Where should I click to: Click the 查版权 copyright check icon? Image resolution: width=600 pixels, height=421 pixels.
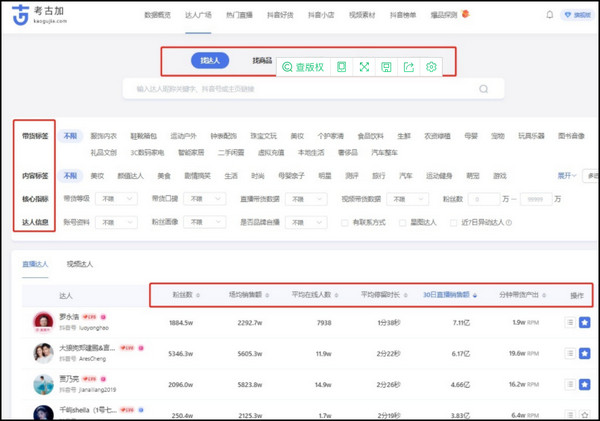pyautogui.click(x=303, y=67)
